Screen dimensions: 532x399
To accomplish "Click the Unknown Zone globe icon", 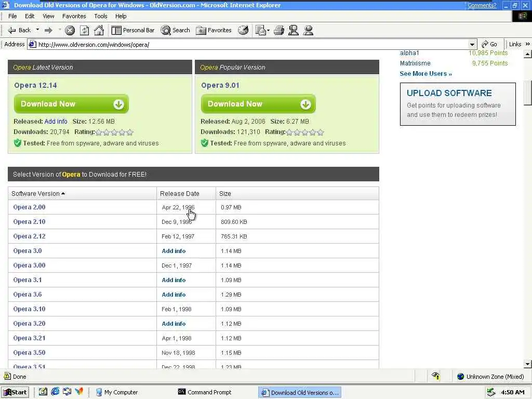I will click(460, 377).
